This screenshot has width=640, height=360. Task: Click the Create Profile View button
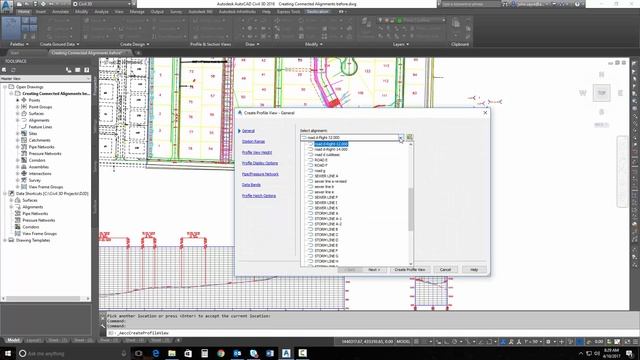click(410, 269)
